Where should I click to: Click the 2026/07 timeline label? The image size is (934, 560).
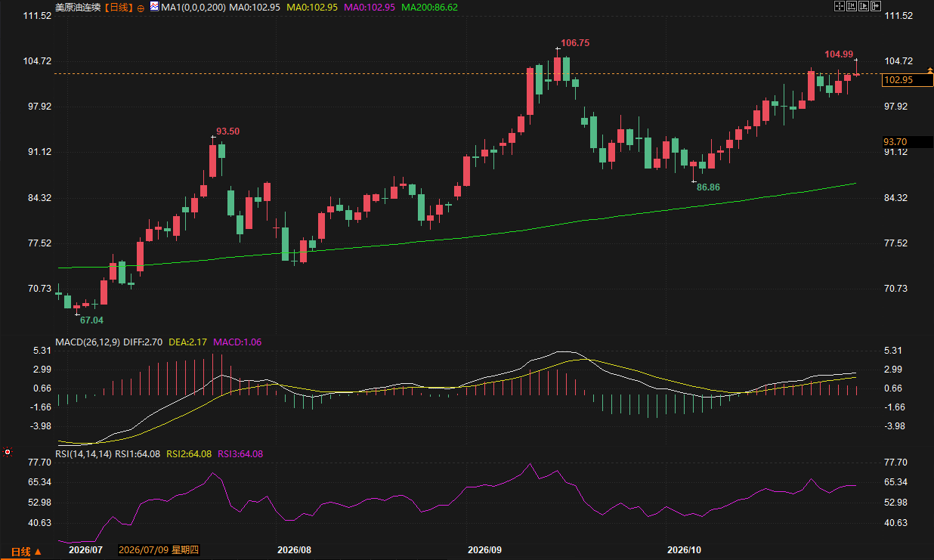tap(85, 549)
